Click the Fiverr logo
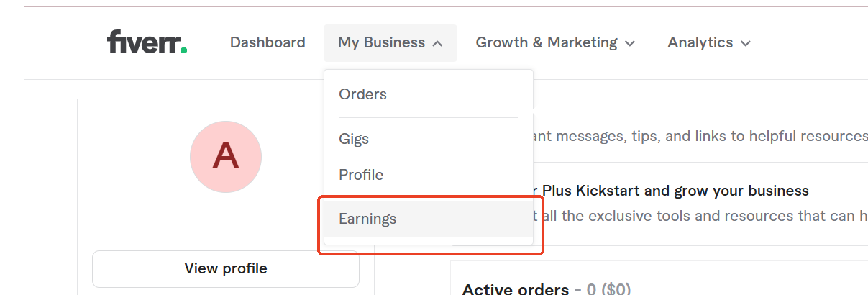The width and height of the screenshot is (868, 295). coord(147,42)
